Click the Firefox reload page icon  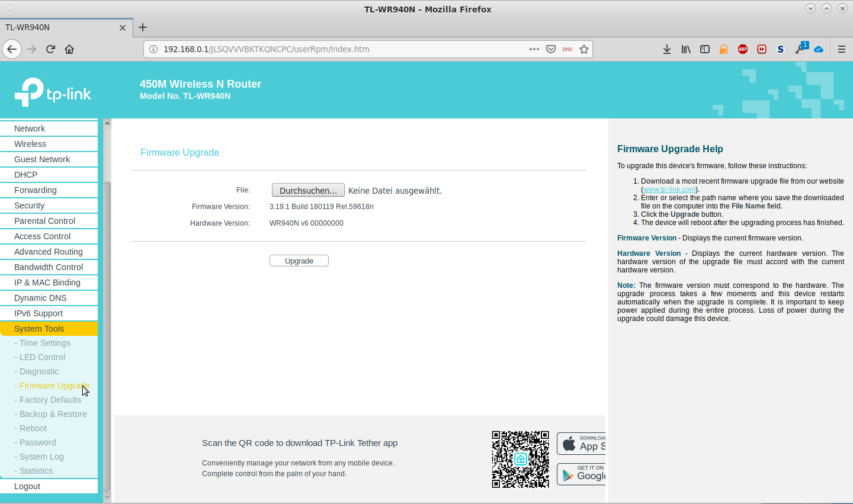click(50, 49)
